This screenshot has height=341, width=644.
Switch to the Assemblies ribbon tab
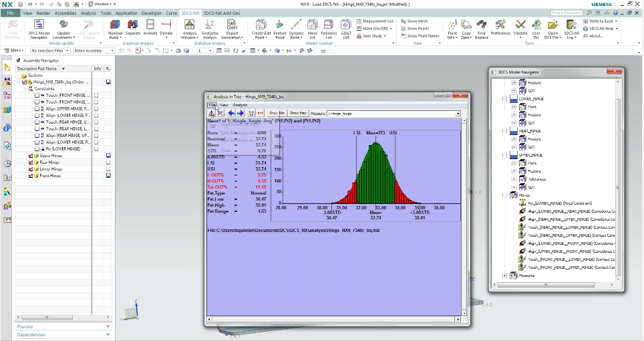point(65,13)
